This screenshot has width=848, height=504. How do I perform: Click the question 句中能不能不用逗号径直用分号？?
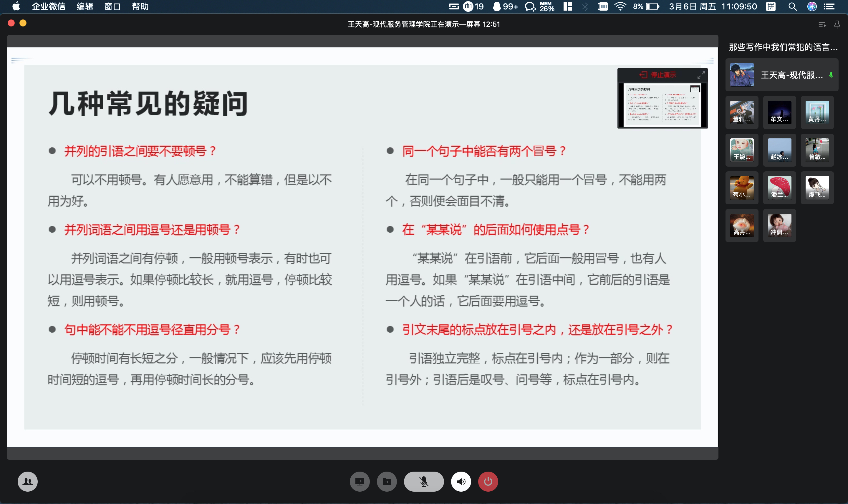pos(152,329)
